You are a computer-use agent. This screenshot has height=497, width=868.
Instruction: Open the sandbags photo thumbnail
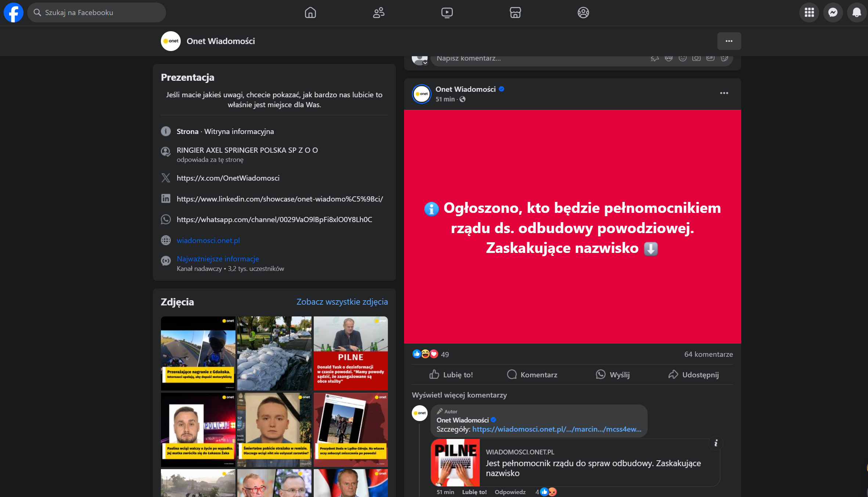coord(274,353)
